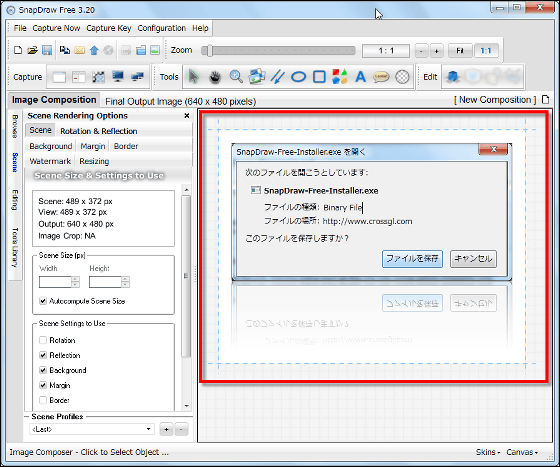Click the Fit zoom button
This screenshot has width=560, height=467.
[460, 51]
